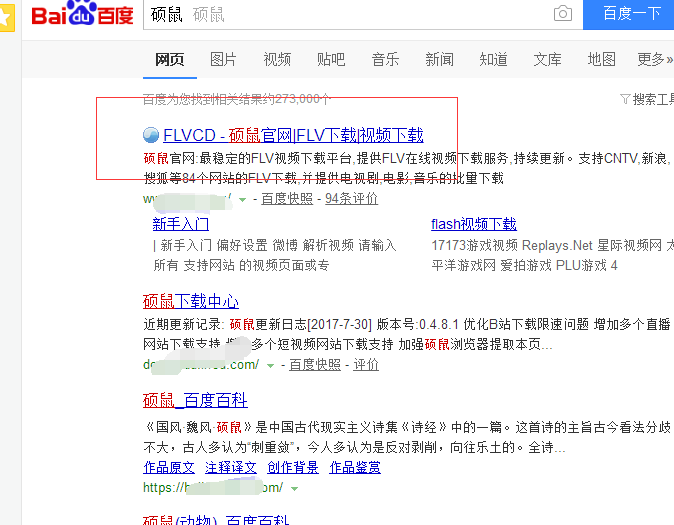Go to the 文库 tab
This screenshot has width=674, height=525.
coord(547,59)
